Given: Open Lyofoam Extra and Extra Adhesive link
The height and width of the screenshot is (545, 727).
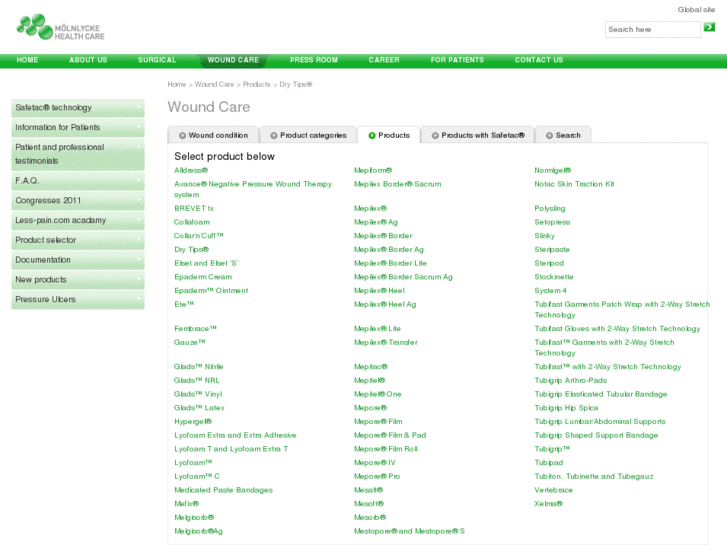Looking at the screenshot, I should [x=235, y=435].
